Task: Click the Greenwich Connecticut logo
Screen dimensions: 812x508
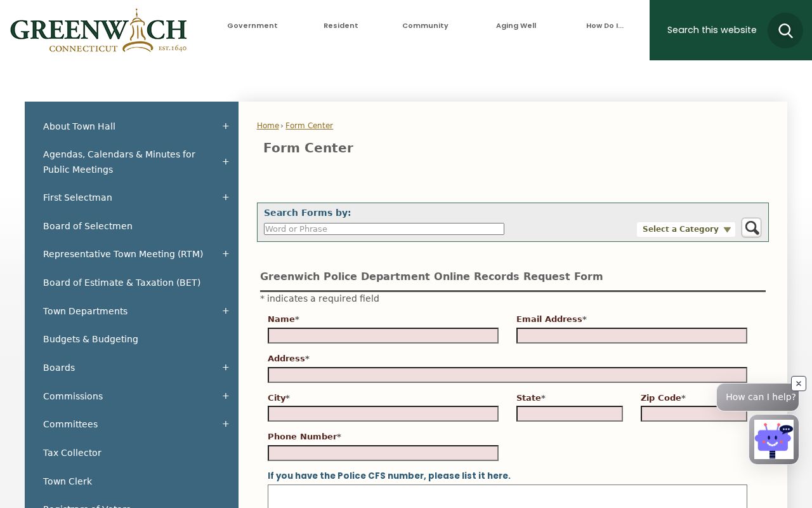Action: pyautogui.click(x=98, y=30)
